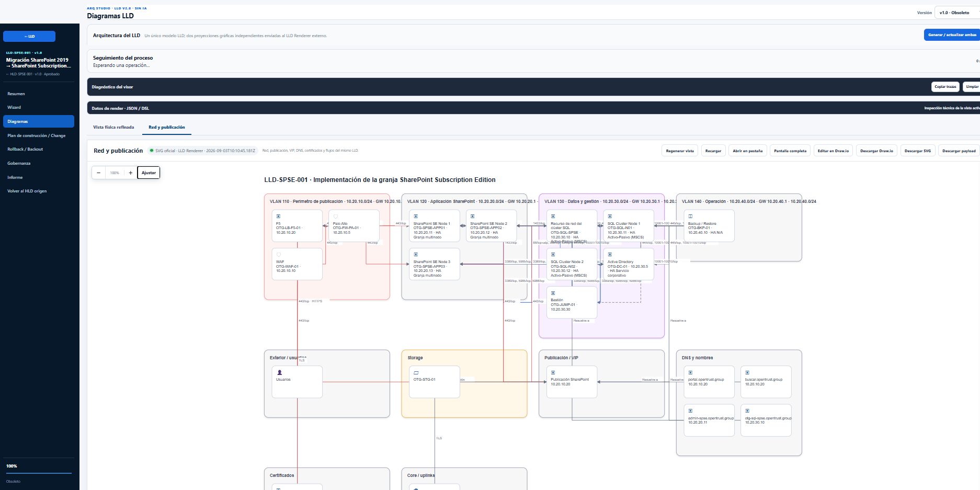Click the WAF node shield icon
Viewport: 980px width, 490px height.
coord(278,255)
